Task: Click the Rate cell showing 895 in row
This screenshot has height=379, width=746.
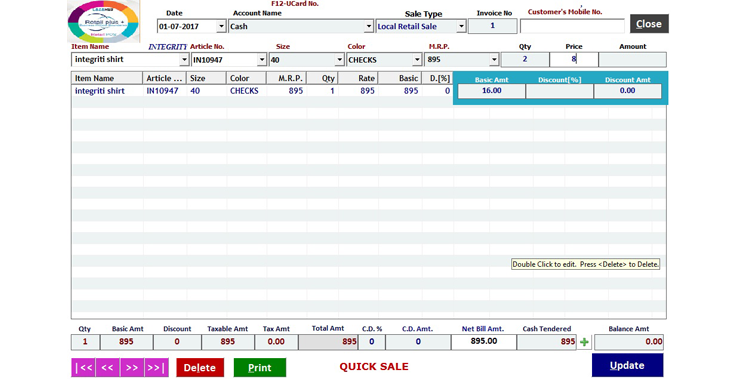Action: click(358, 91)
